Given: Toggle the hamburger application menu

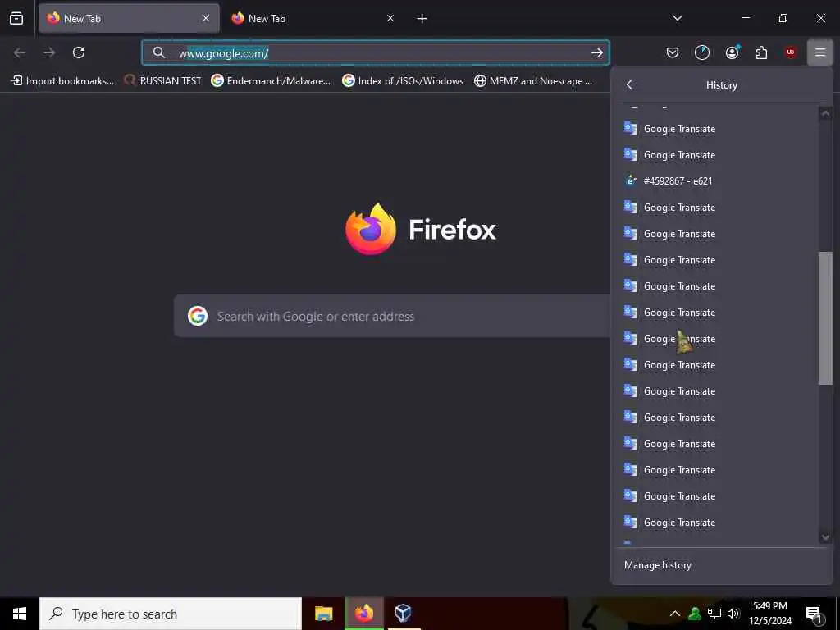Looking at the screenshot, I should pos(820,52).
